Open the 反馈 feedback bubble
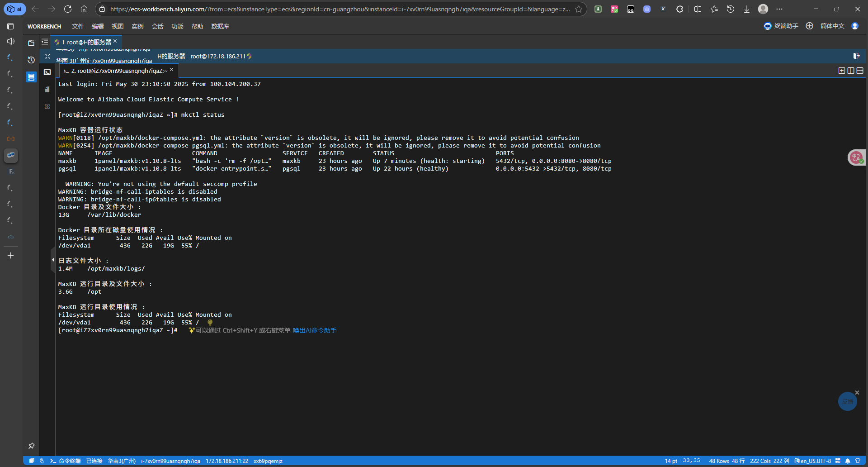Screen dimensions: 868x467 pos(848,402)
